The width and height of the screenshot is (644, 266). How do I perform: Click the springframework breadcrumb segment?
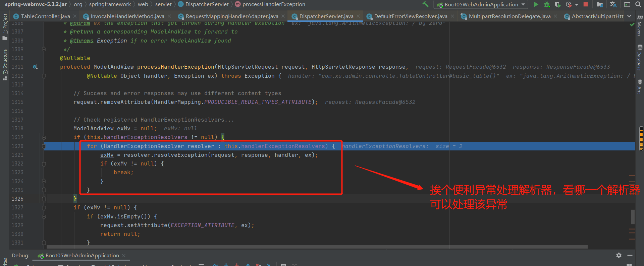[110, 4]
